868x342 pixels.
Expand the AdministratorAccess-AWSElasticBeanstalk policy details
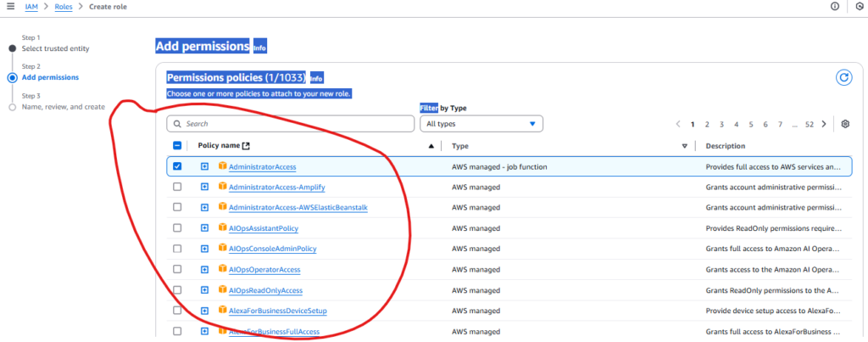(x=204, y=207)
